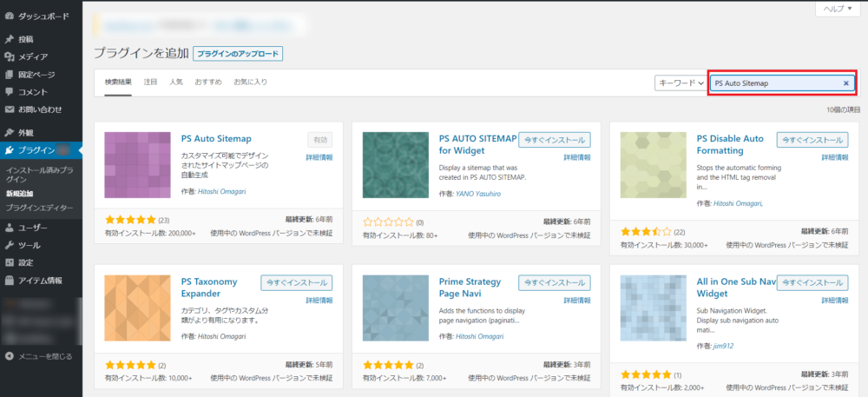Image resolution: width=868 pixels, height=397 pixels.
Task: Click the メニューを閉じる collapse arrow icon
Action: [9, 356]
